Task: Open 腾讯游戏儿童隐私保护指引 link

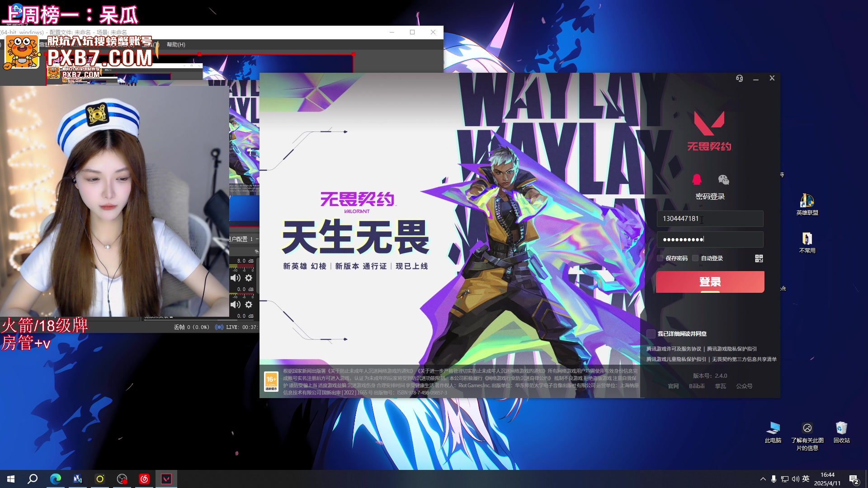Action: [x=676, y=359]
